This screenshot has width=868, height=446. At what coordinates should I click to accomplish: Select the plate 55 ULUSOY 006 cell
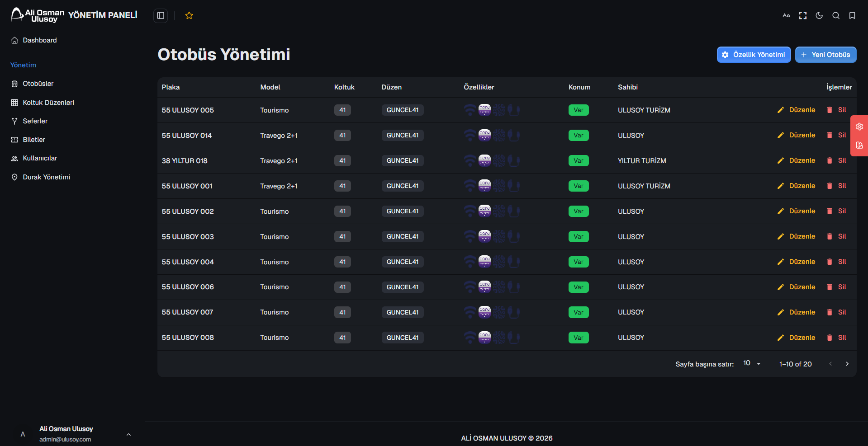188,287
